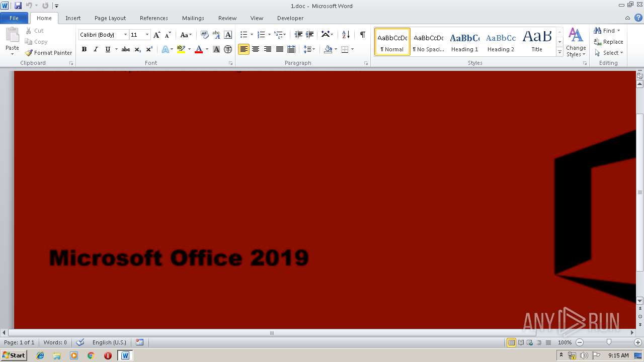The image size is (644, 362).
Task: Click the Save icon in Quick Access
Action: pyautogui.click(x=18, y=6)
